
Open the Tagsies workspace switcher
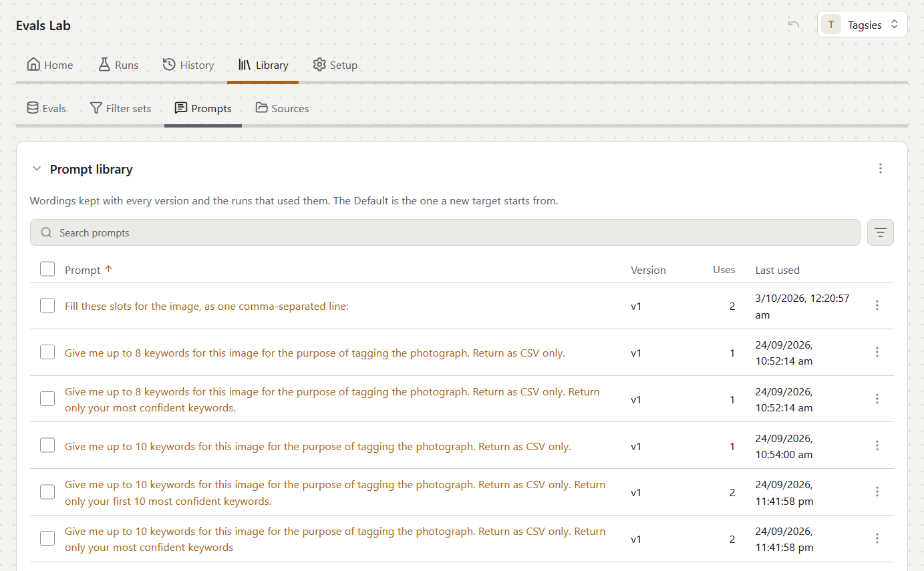(x=862, y=25)
